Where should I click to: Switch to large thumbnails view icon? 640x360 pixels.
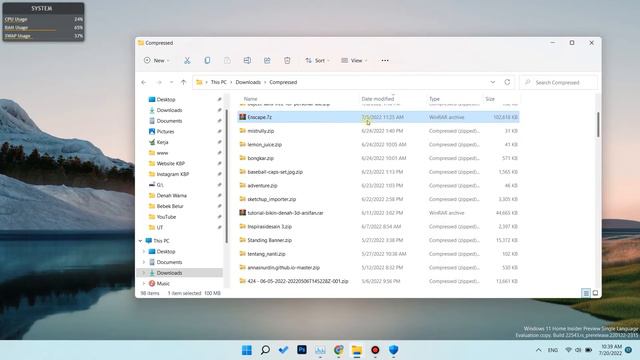click(x=595, y=293)
